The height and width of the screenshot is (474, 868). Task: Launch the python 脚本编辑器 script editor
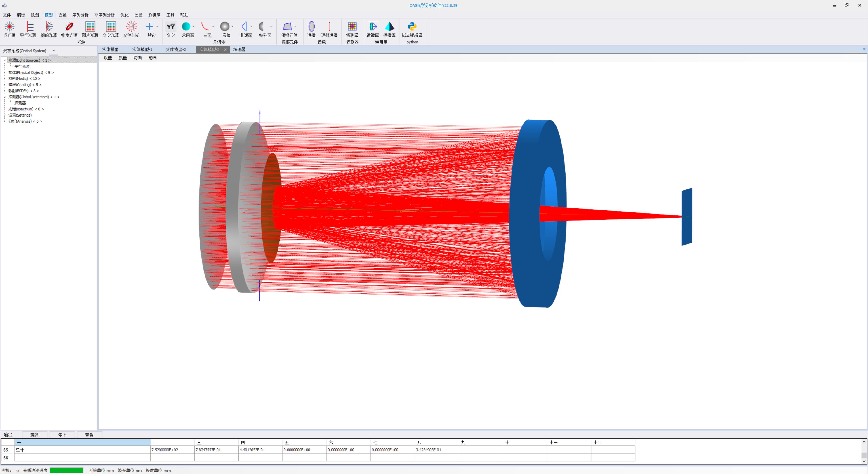tap(412, 27)
